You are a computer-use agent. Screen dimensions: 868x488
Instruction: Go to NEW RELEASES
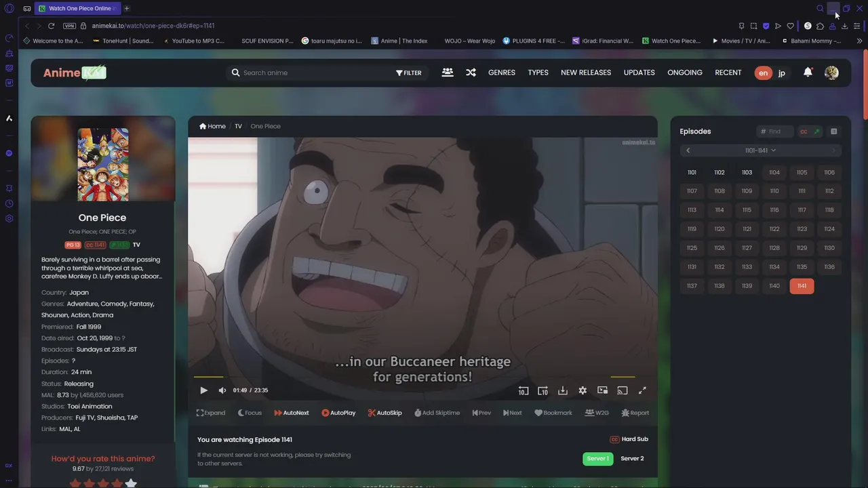pos(586,73)
